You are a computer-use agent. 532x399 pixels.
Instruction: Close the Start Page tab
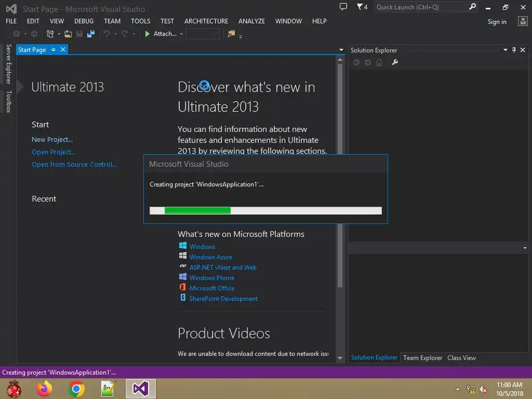coord(63,49)
